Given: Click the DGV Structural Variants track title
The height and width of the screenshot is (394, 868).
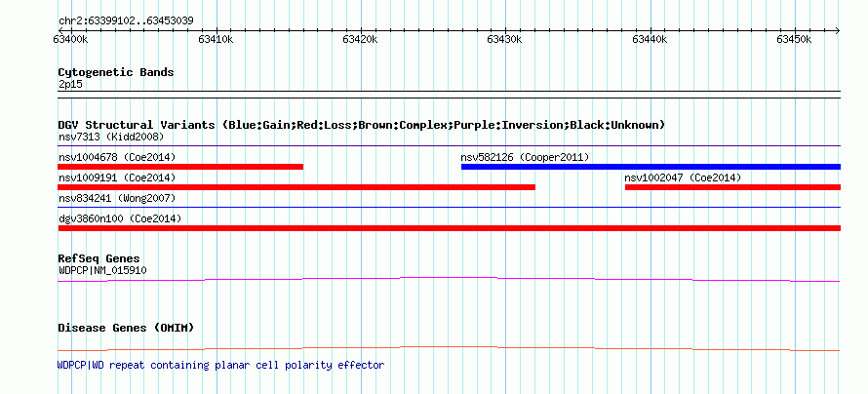Looking at the screenshot, I should tap(362, 125).
